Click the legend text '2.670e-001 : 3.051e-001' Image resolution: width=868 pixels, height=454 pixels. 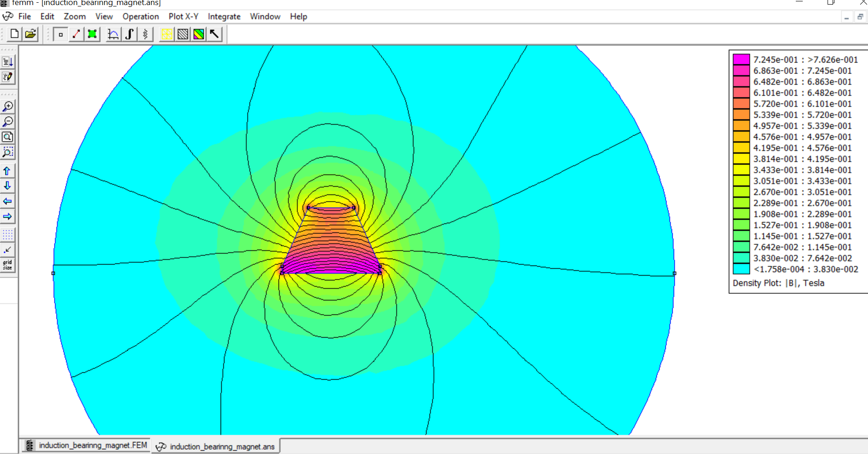802,192
